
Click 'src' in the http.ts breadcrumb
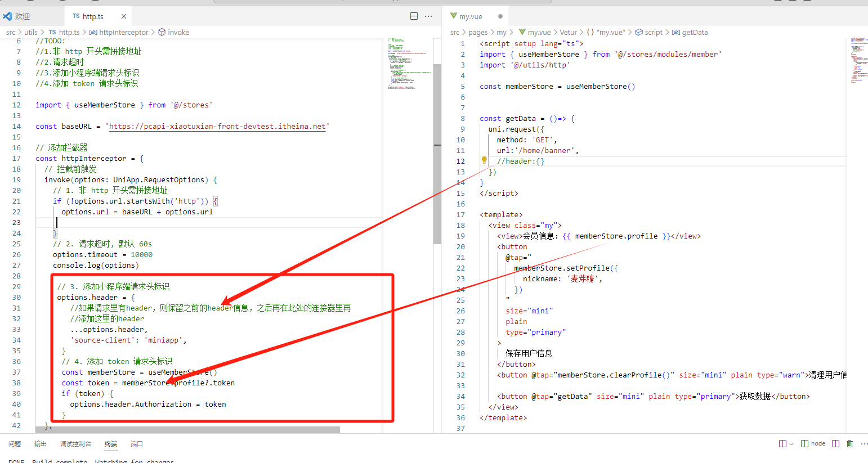tap(11, 32)
